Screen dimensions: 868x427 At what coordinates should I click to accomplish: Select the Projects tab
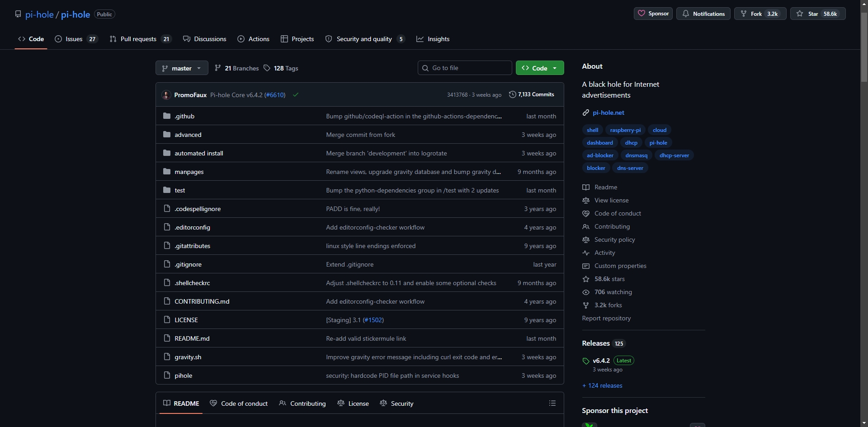[297, 39]
